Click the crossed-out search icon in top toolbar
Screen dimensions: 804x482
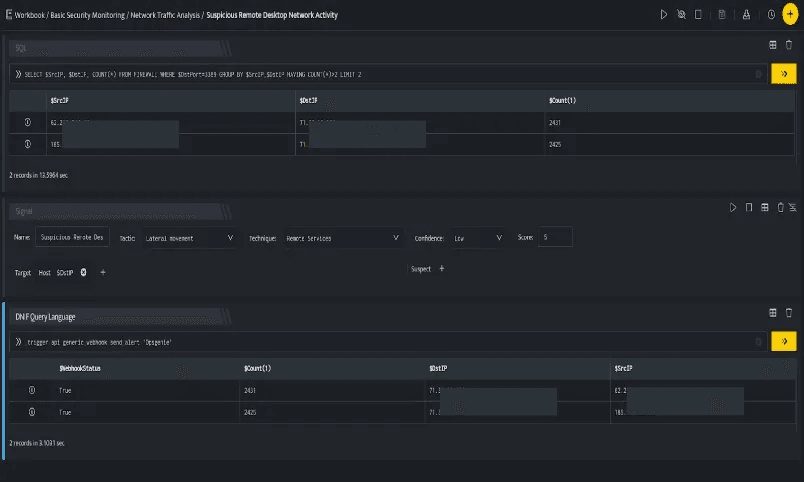click(x=681, y=15)
